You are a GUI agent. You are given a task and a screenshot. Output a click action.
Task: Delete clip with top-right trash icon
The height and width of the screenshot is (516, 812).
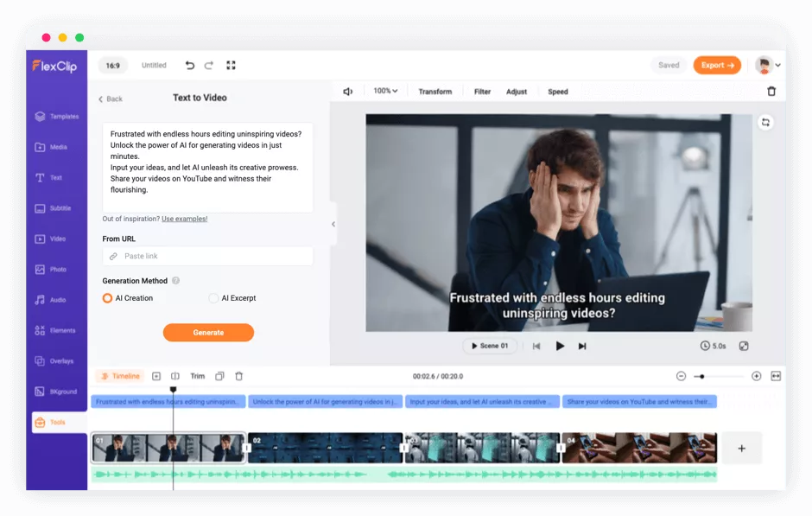coord(771,91)
